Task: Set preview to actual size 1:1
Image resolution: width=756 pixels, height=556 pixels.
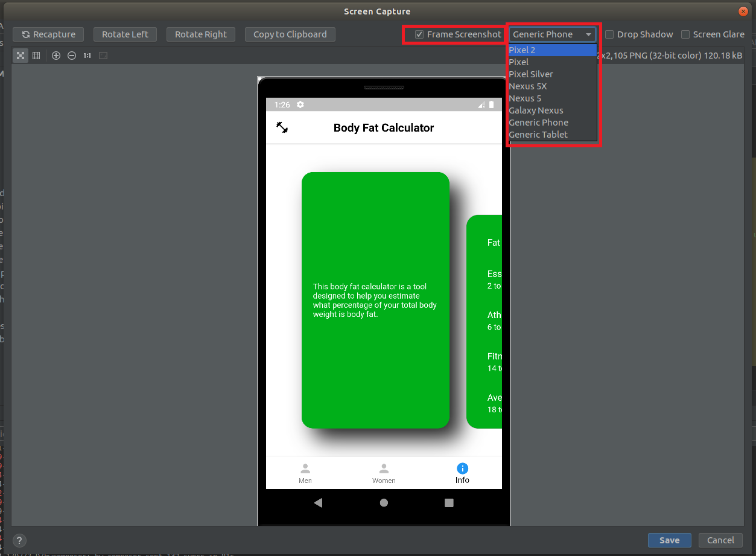Action: point(87,56)
